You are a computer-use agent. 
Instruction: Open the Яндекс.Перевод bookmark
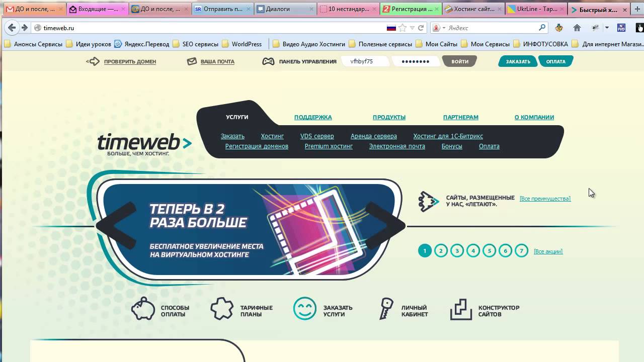pyautogui.click(x=142, y=44)
